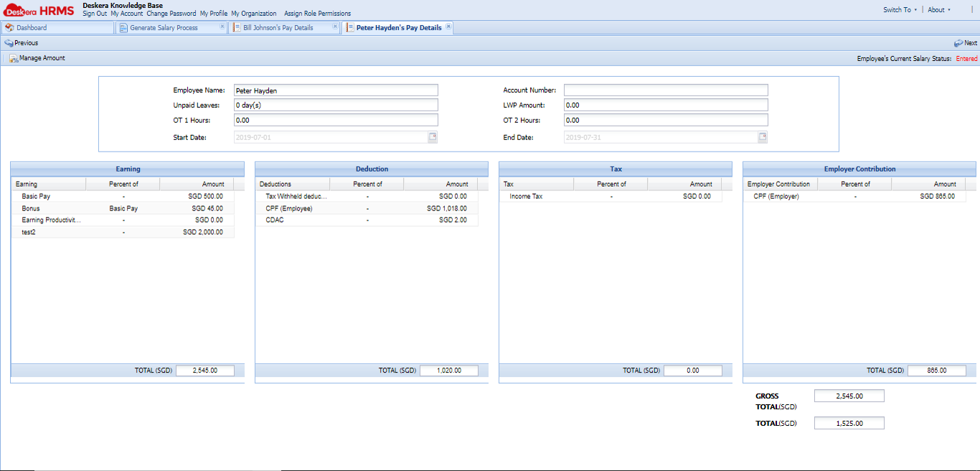Click the home icon on the Dashboard tab
Image resolution: width=980 pixels, height=471 pixels.
tap(9, 27)
